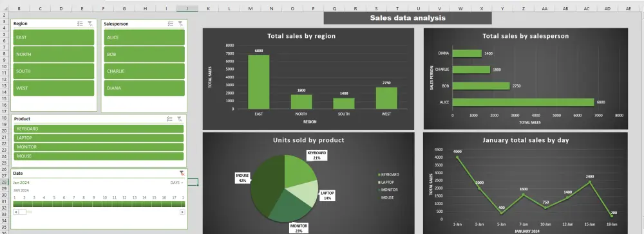Select row 28 header
Screen dimensions: 644x234
click(x=4, y=183)
